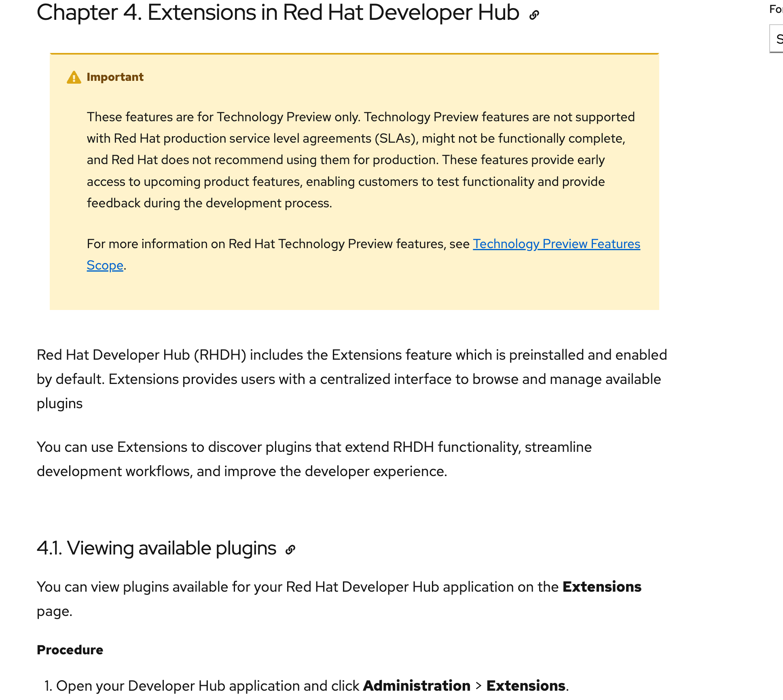Click the 'You can view plugins available' paragraph
The image size is (783, 700).
[x=299, y=587]
